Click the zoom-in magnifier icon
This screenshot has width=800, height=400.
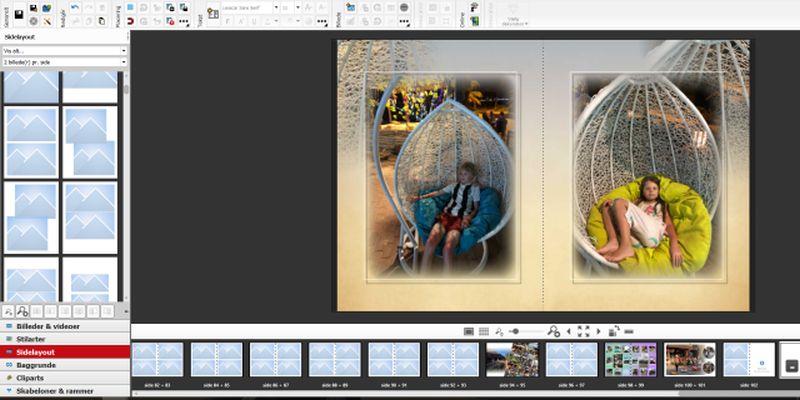click(554, 331)
